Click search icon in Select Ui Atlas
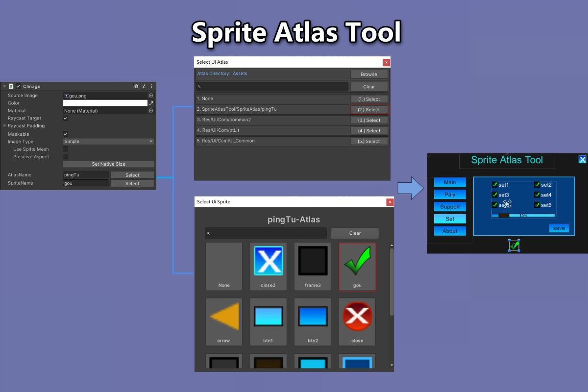Image resolution: width=588 pixels, height=392 pixels. (199, 87)
